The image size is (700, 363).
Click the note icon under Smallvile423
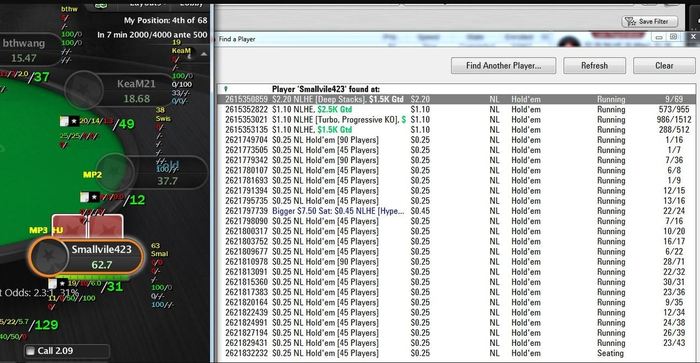coord(53,284)
